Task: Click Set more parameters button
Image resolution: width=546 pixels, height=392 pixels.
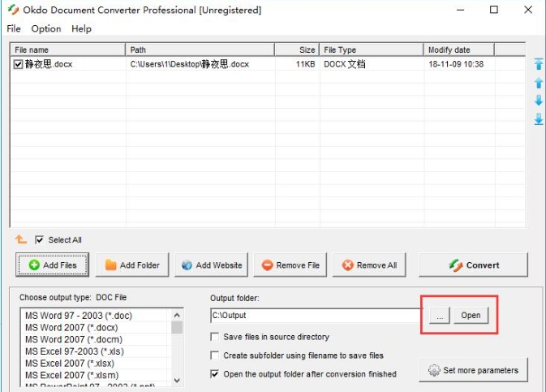Action: pos(473,370)
